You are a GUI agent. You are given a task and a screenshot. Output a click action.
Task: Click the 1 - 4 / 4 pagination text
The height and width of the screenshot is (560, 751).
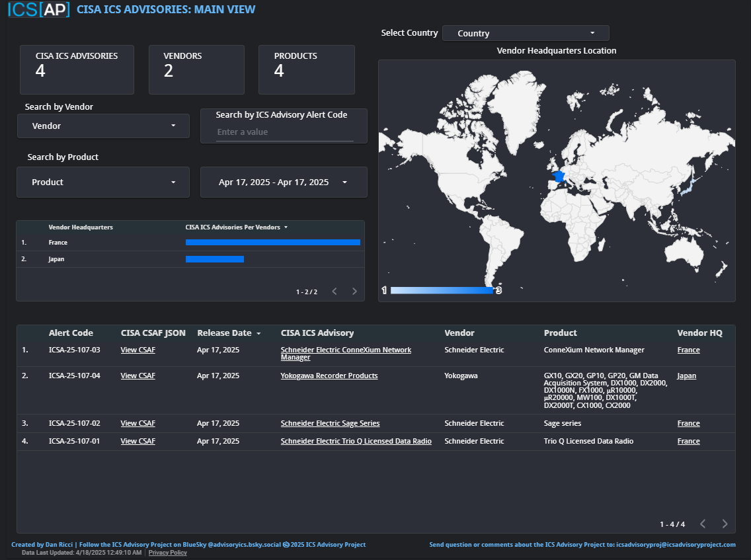coord(672,524)
